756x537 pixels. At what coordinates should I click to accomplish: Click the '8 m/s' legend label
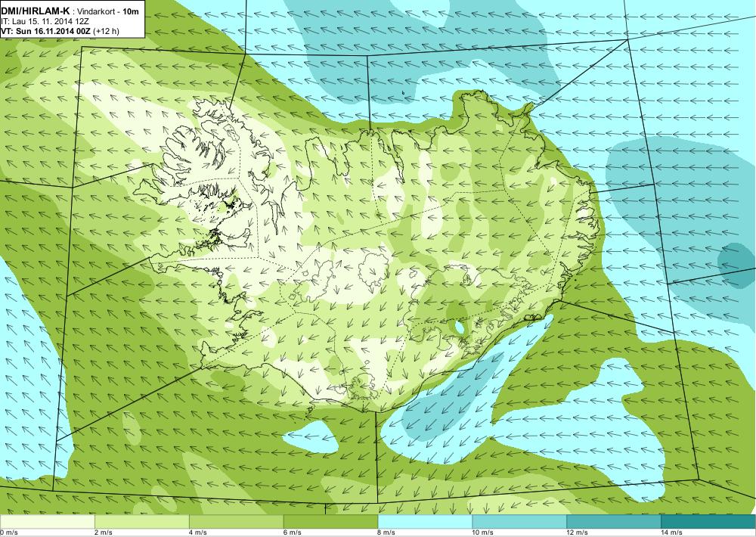[386, 532]
